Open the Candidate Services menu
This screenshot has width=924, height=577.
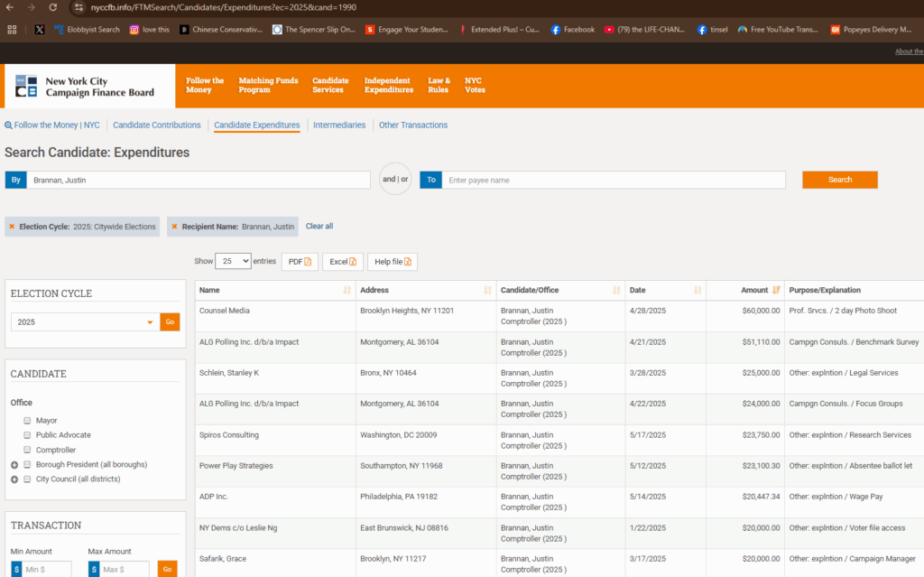(x=330, y=86)
